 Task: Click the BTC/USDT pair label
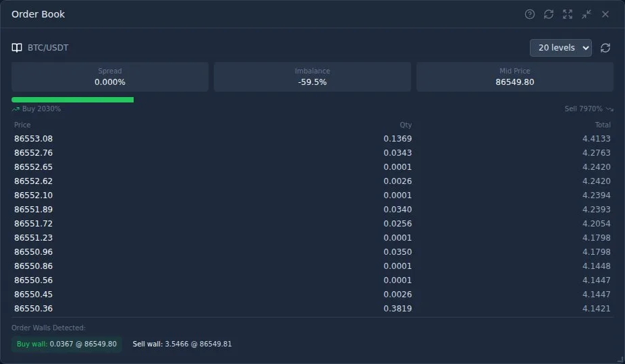48,48
